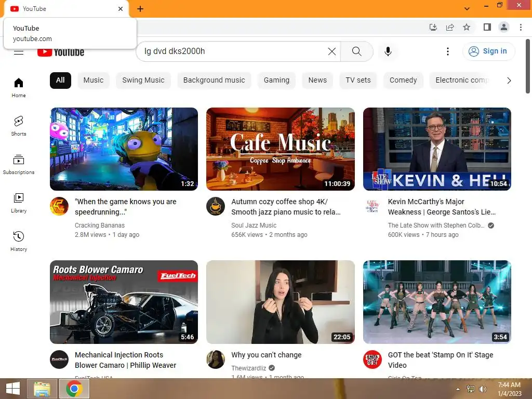The image size is (532, 399).
Task: Select the Swing Music filter chip
Action: pos(143,81)
